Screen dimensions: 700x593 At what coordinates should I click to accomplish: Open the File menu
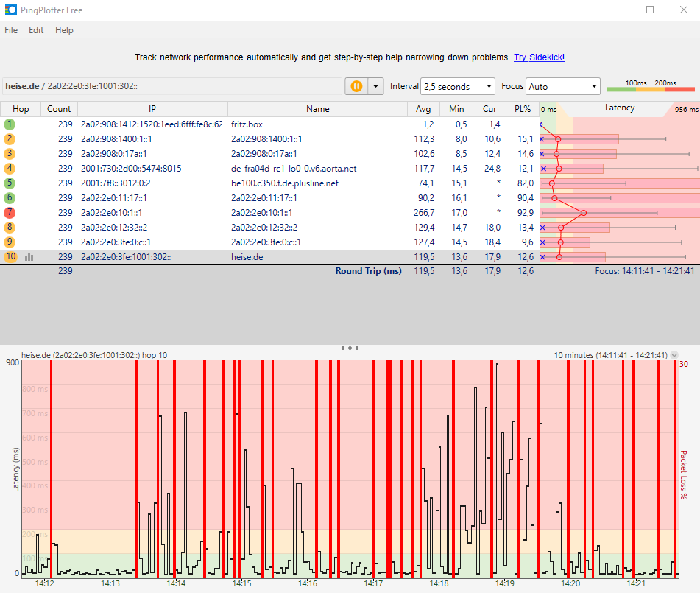11,30
